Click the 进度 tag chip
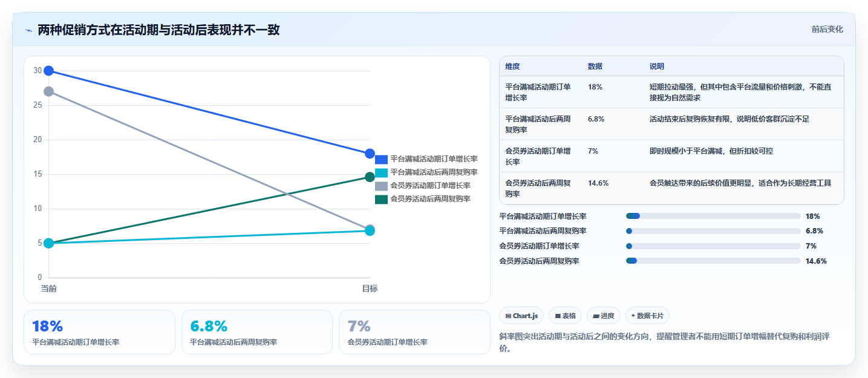 click(x=603, y=316)
